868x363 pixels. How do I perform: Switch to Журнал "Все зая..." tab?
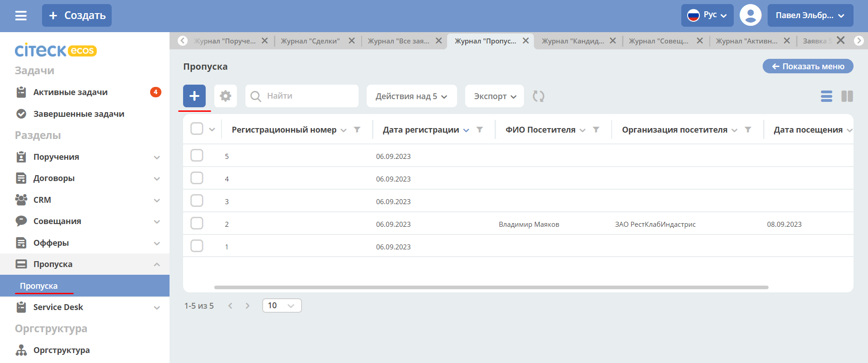(x=398, y=41)
